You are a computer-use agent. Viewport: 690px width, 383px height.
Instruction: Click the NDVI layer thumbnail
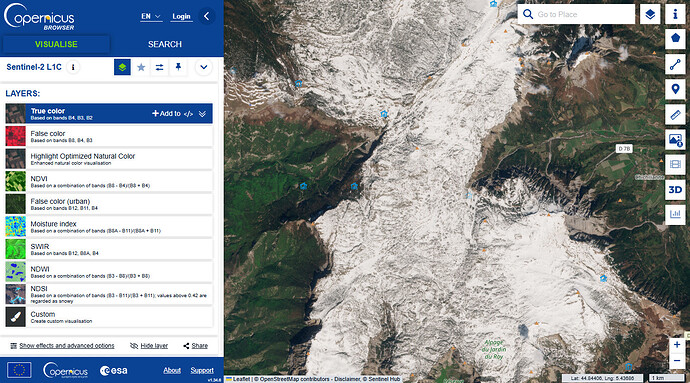tap(15, 181)
